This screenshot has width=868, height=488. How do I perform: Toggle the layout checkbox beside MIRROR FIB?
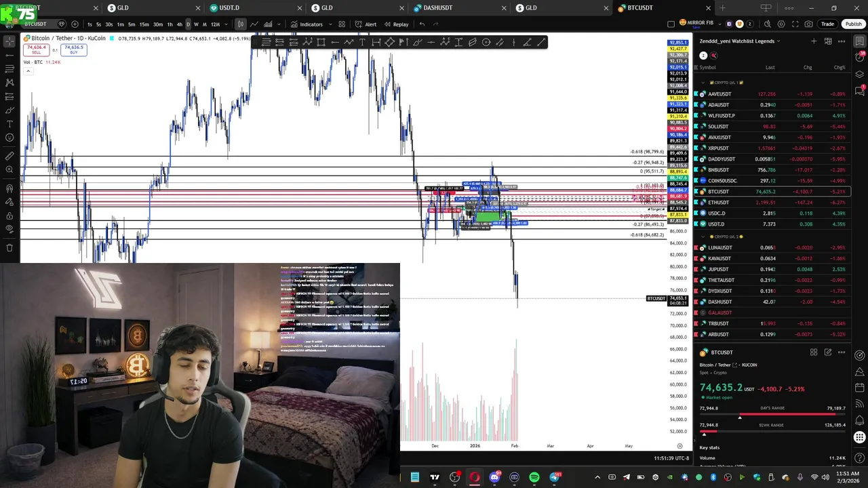(671, 24)
